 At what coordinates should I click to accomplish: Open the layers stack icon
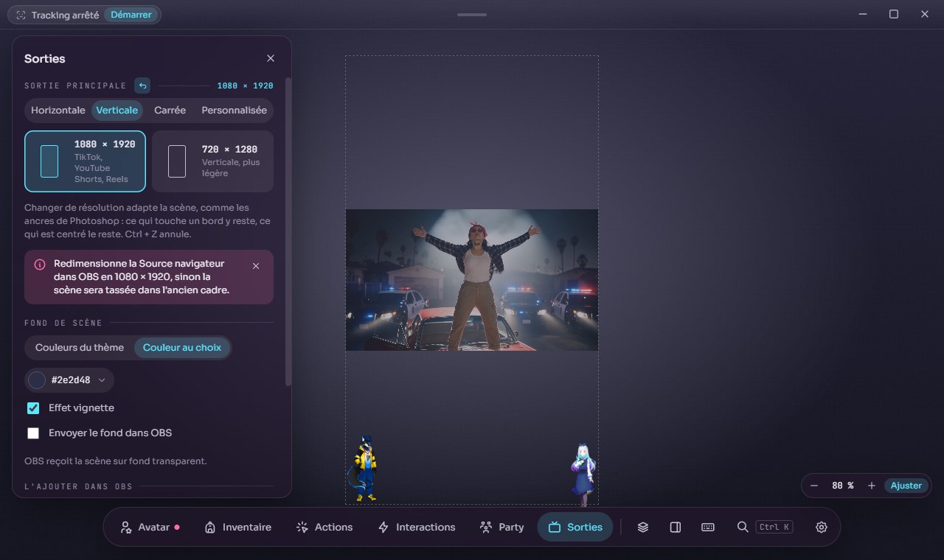click(643, 527)
